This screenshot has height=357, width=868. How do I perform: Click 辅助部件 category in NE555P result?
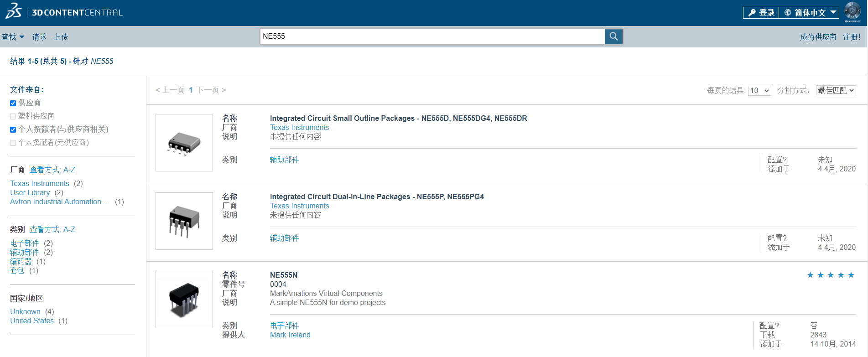[x=284, y=238]
